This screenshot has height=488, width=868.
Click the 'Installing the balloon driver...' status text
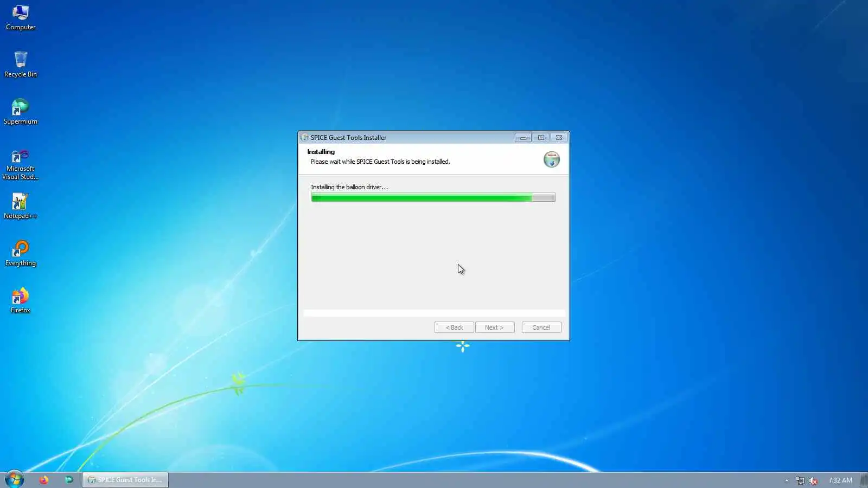[x=349, y=187]
